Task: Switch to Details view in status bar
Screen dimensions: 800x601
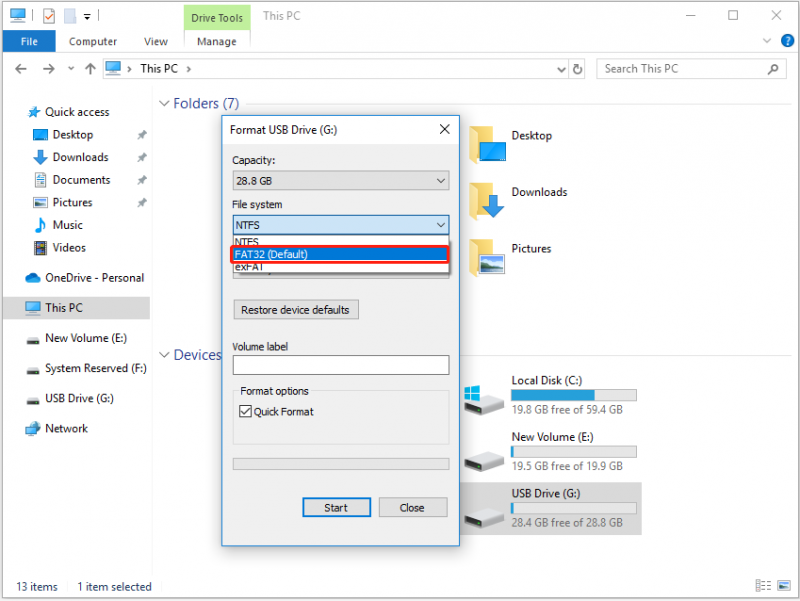Action: point(763,585)
